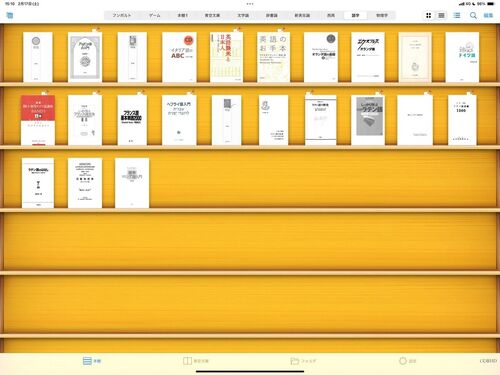Open the book with the teal ドイツ語 title

462,57
